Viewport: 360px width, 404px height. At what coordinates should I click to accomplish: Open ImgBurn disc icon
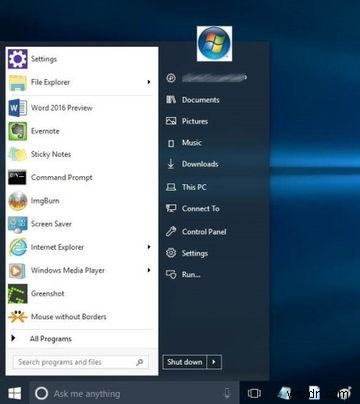(18, 201)
